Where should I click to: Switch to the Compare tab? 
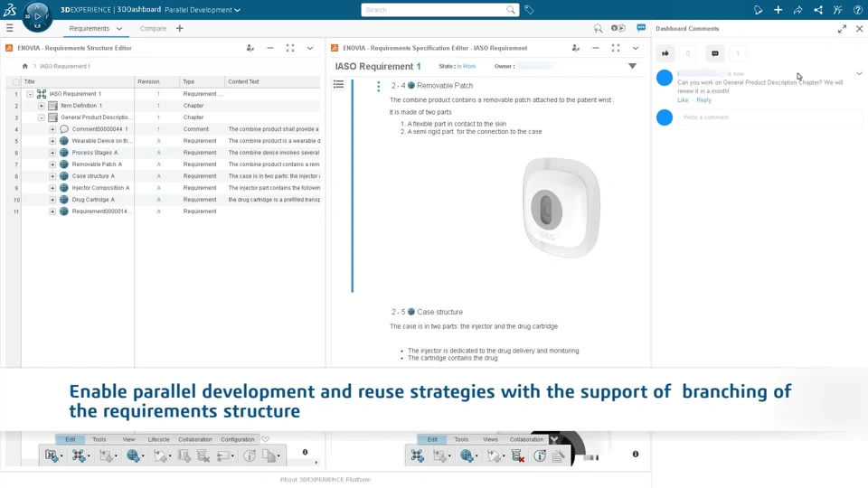(x=153, y=28)
